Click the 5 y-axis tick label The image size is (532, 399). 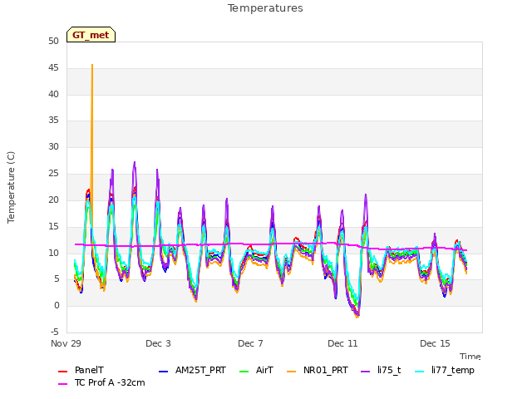57,279
